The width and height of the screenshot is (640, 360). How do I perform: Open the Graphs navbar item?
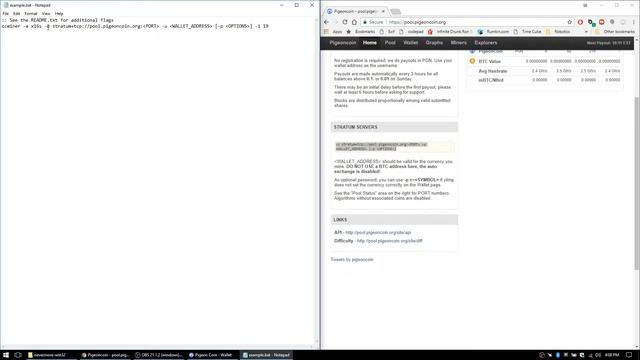click(x=434, y=43)
